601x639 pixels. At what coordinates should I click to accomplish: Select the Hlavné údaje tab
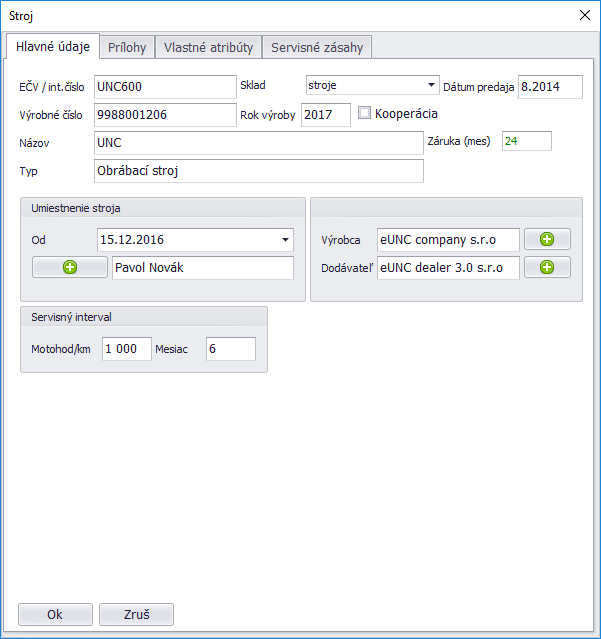click(53, 47)
